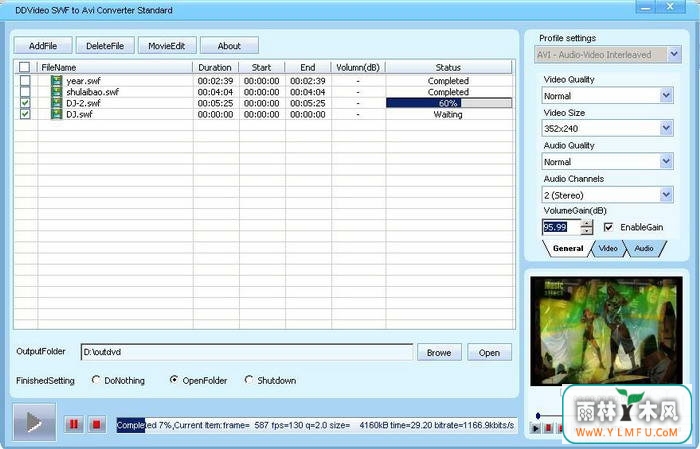The image size is (700, 449).
Task: Select the year.swf file name
Action: tap(83, 81)
